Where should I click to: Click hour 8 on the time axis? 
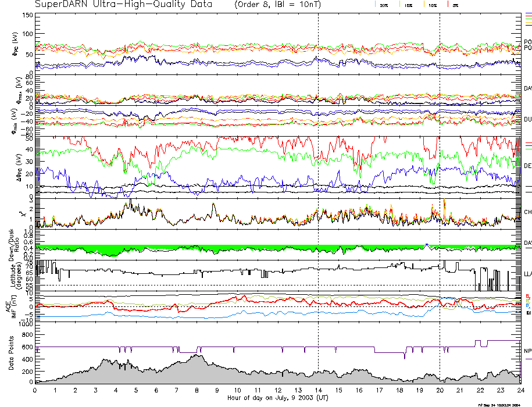pyautogui.click(x=197, y=390)
